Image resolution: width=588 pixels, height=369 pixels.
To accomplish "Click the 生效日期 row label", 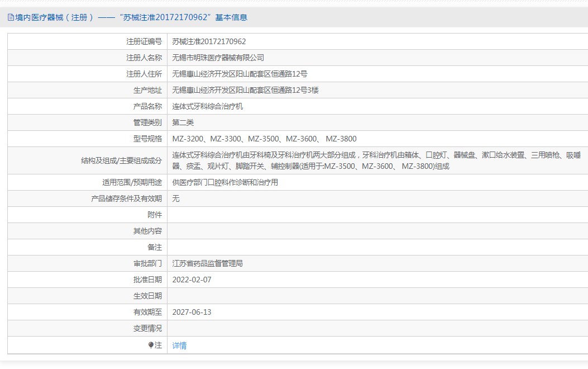I will point(147,296).
